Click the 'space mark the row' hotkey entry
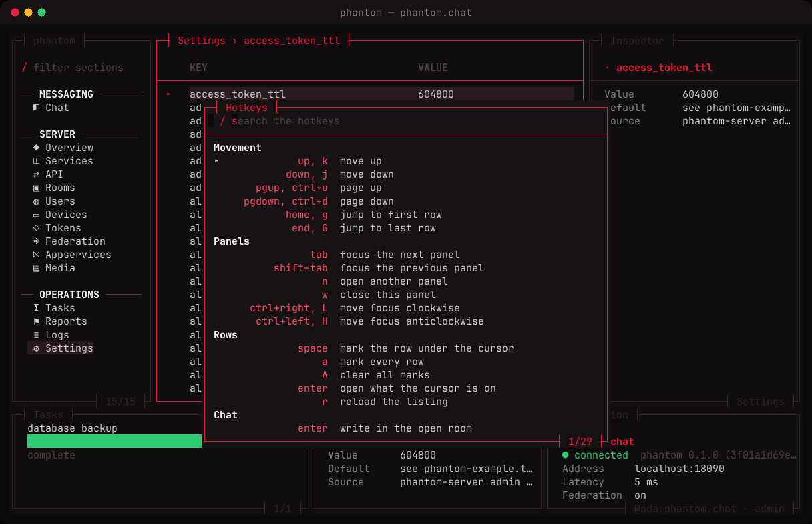The image size is (812, 524). tap(406, 348)
